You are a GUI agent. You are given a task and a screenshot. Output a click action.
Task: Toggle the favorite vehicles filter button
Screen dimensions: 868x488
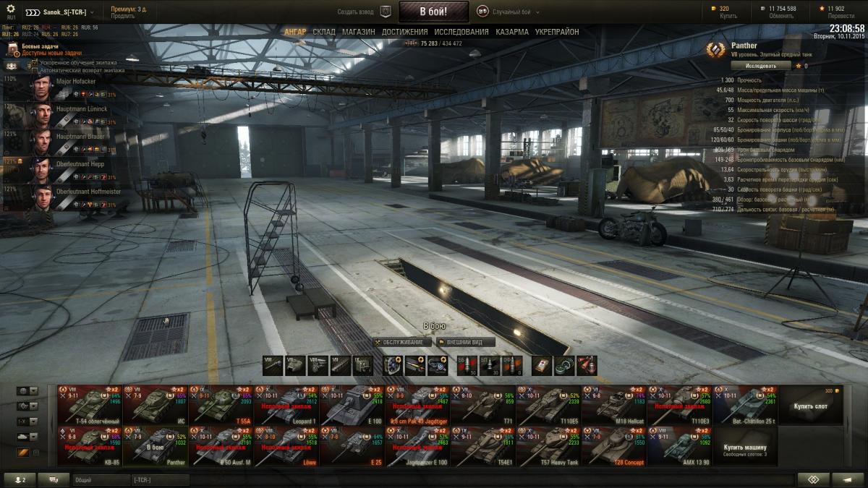point(23,453)
